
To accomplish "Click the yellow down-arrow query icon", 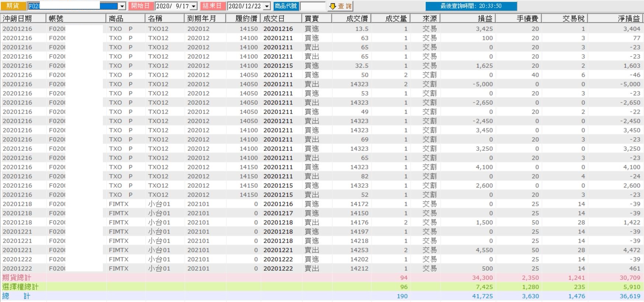I will (333, 6).
